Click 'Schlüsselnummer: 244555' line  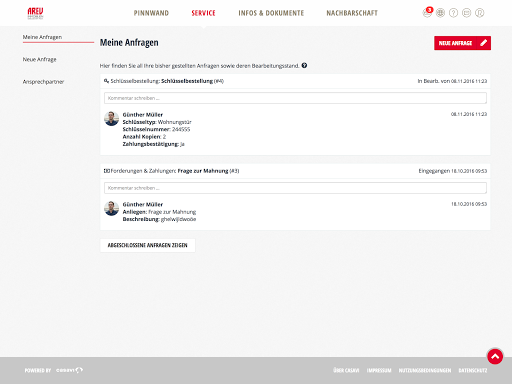[156, 129]
